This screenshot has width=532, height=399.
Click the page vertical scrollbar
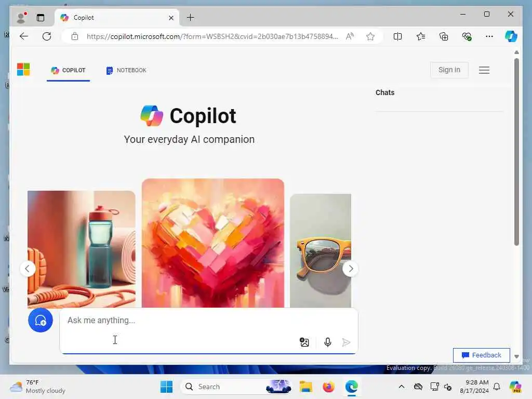pyautogui.click(x=516, y=152)
